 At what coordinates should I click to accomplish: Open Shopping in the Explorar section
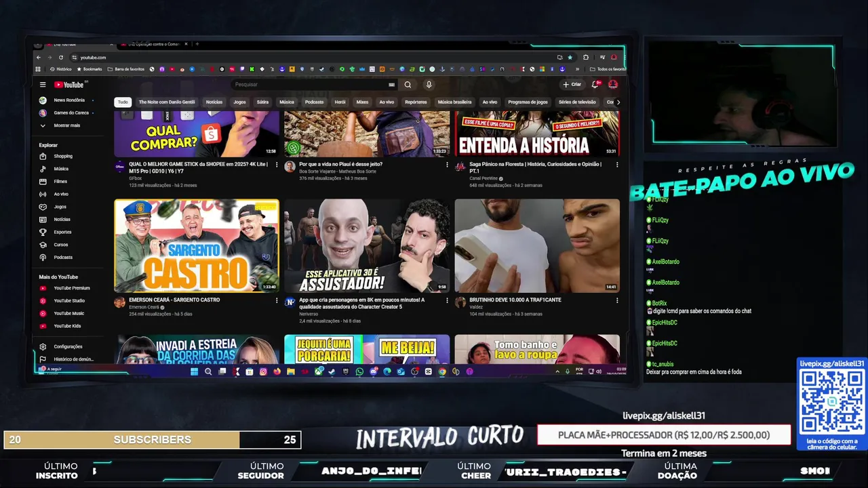(63, 157)
